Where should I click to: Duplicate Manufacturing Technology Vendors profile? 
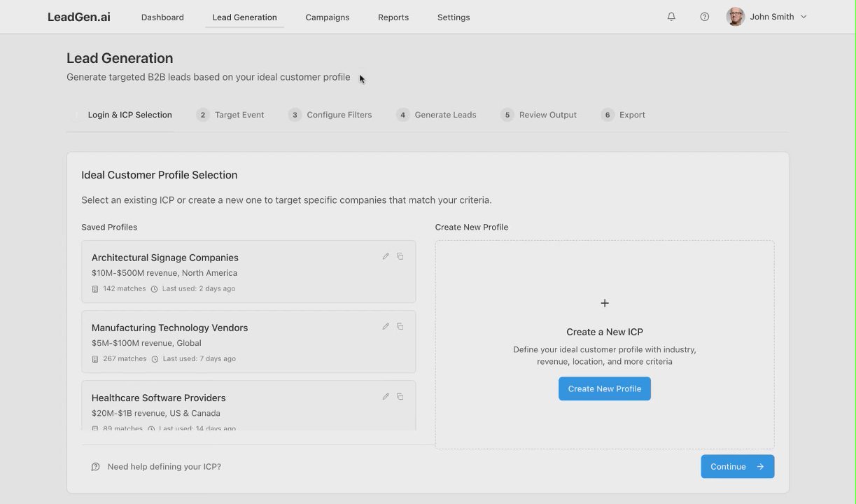point(400,326)
